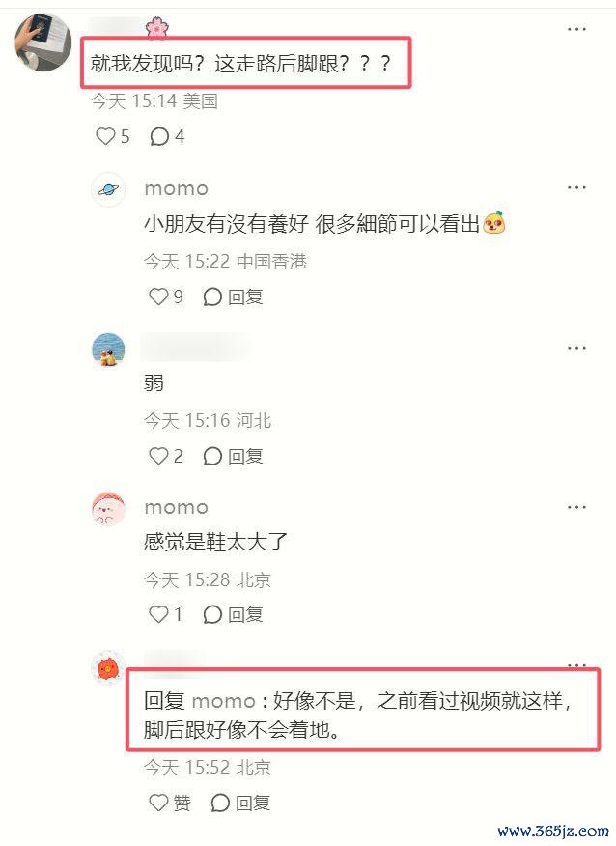Open the planet avatar of first momo

tap(108, 190)
